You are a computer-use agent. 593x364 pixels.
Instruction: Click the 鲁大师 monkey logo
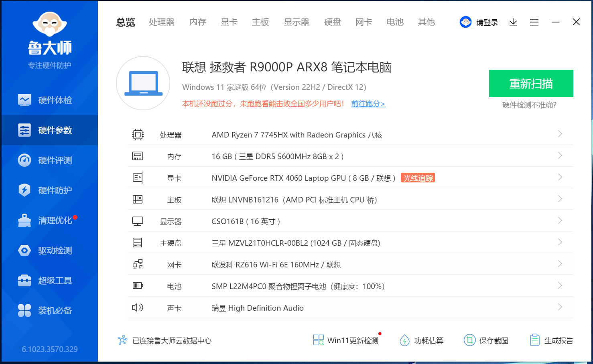(49, 24)
